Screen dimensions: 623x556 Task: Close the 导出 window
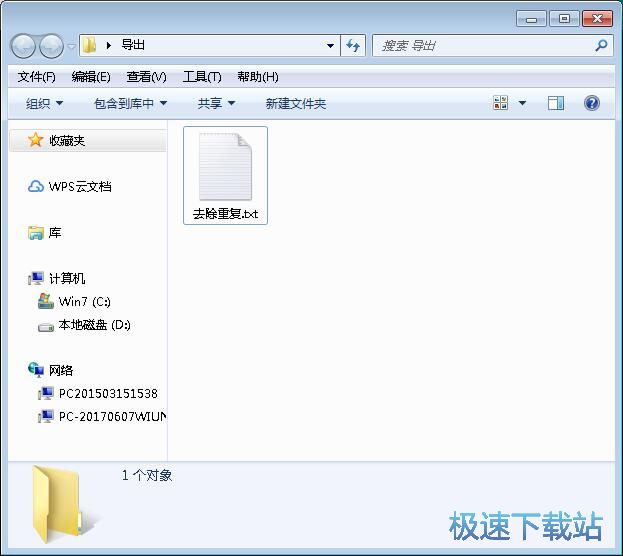[x=597, y=19]
